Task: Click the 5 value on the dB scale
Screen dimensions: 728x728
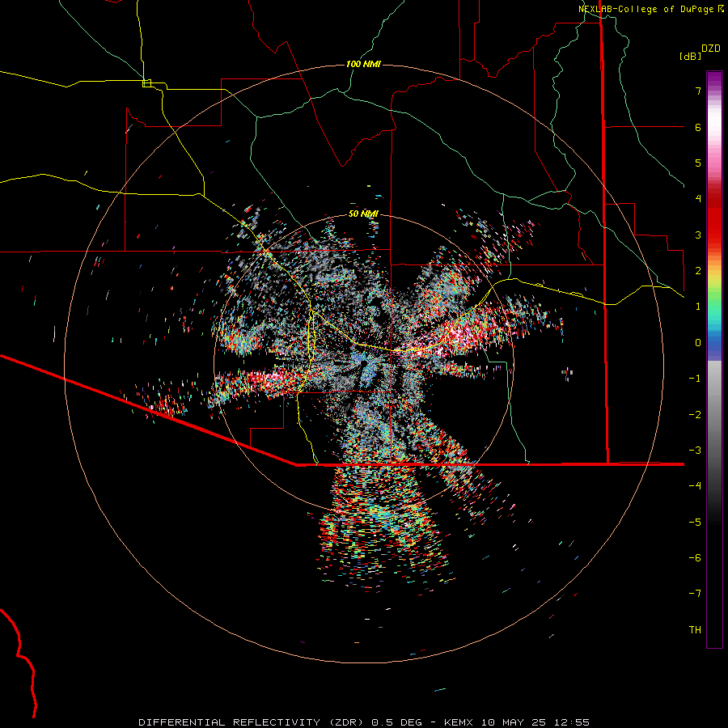Action: coord(698,163)
